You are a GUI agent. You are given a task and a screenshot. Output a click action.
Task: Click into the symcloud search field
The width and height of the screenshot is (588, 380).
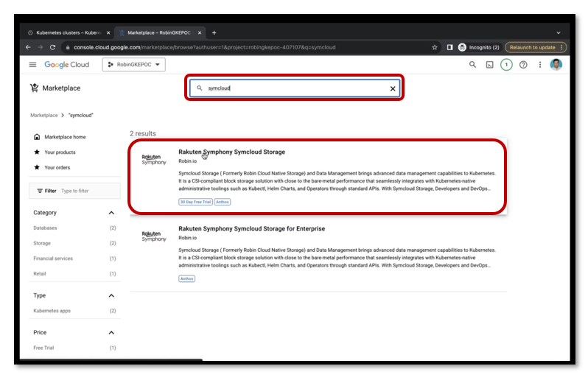(295, 88)
